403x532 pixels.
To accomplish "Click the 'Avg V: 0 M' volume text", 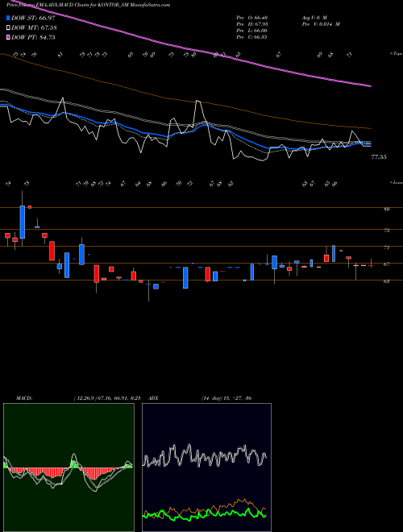I will (315, 18).
